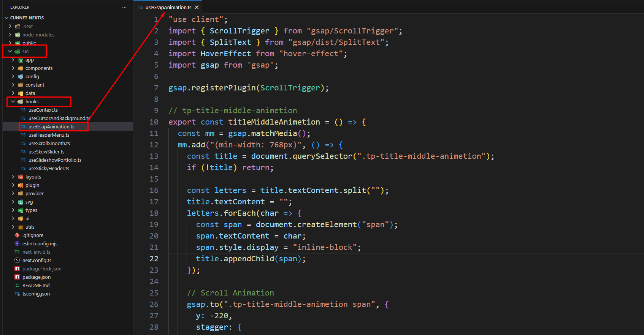
Task: Expand the utils folder
Action: (30, 227)
